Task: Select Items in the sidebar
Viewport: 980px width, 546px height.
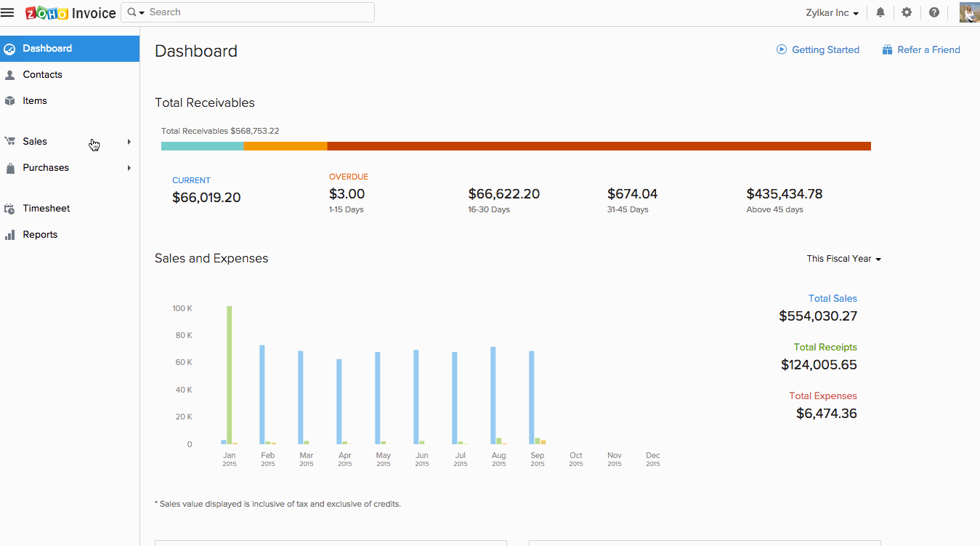Action: (34, 101)
